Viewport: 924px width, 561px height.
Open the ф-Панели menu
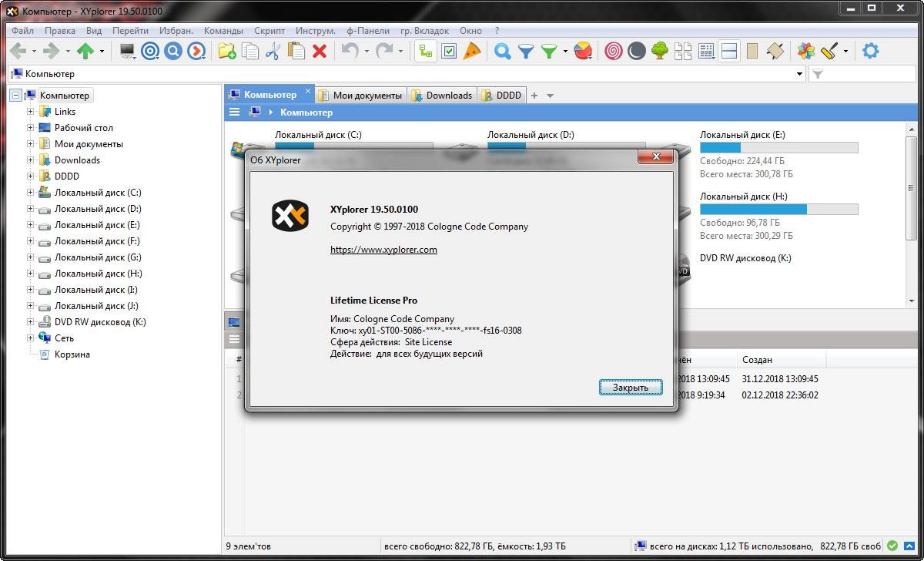click(x=368, y=31)
